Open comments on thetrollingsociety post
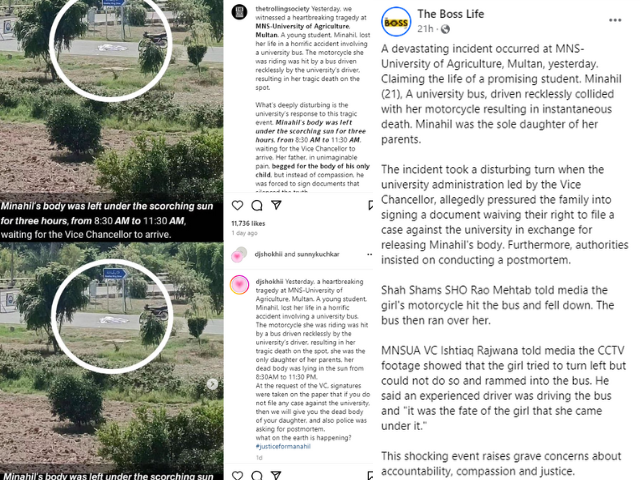 point(257,205)
